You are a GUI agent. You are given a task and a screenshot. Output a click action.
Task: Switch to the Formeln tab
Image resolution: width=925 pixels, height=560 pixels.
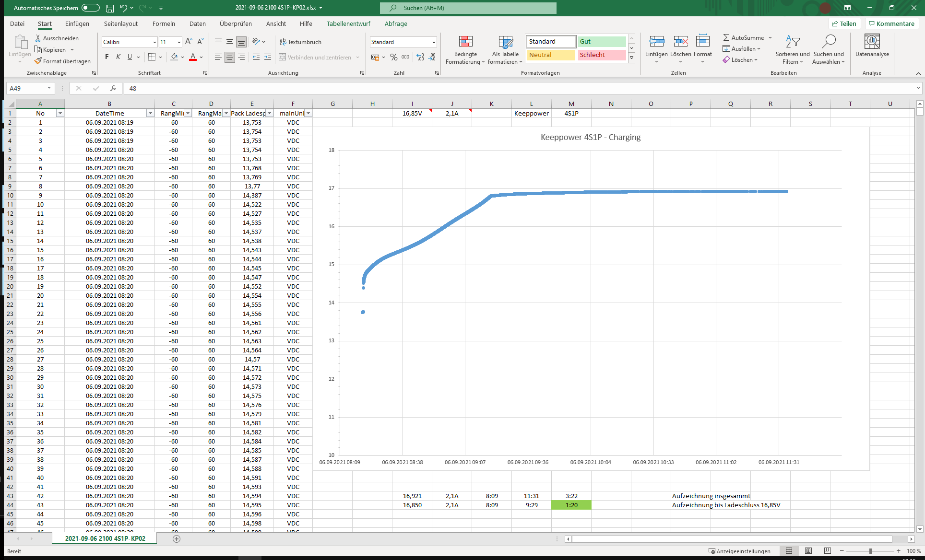[164, 23]
